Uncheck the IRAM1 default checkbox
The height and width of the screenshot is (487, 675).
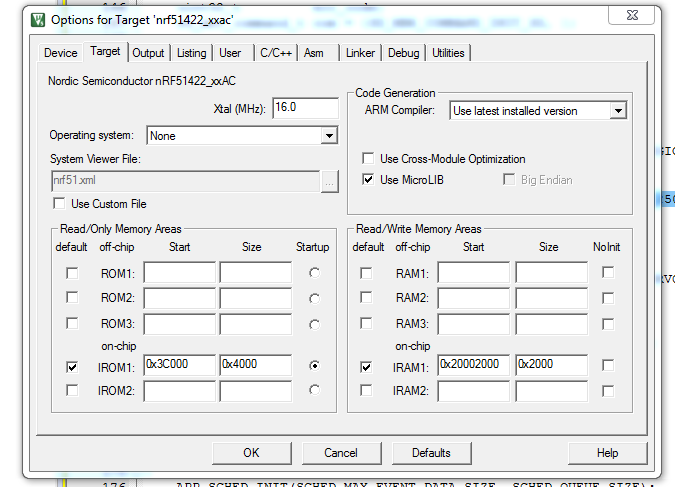click(x=366, y=367)
